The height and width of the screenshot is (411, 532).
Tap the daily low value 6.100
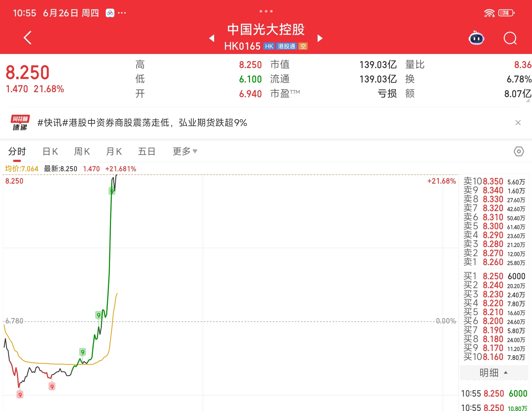tap(250, 79)
